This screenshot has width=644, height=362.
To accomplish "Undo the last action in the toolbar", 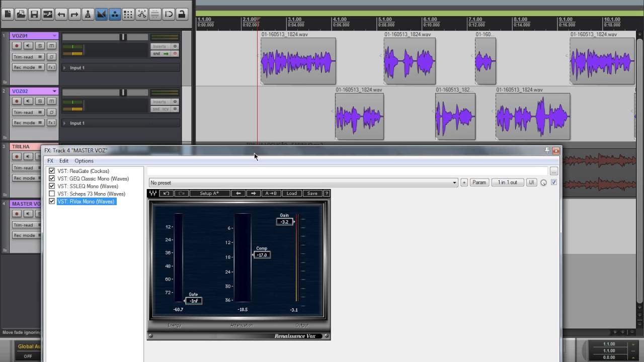I will pos(61,14).
